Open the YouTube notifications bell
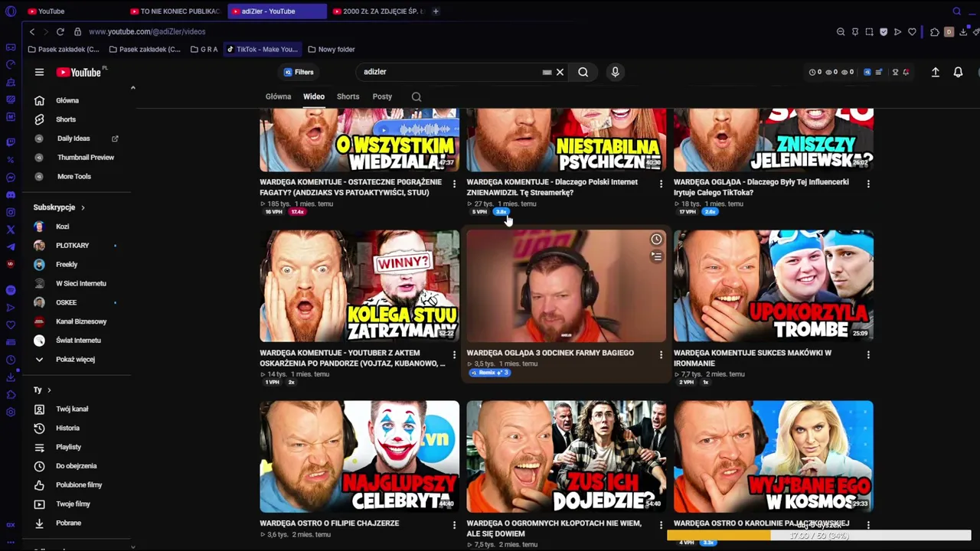This screenshot has width=980, height=551. point(958,72)
